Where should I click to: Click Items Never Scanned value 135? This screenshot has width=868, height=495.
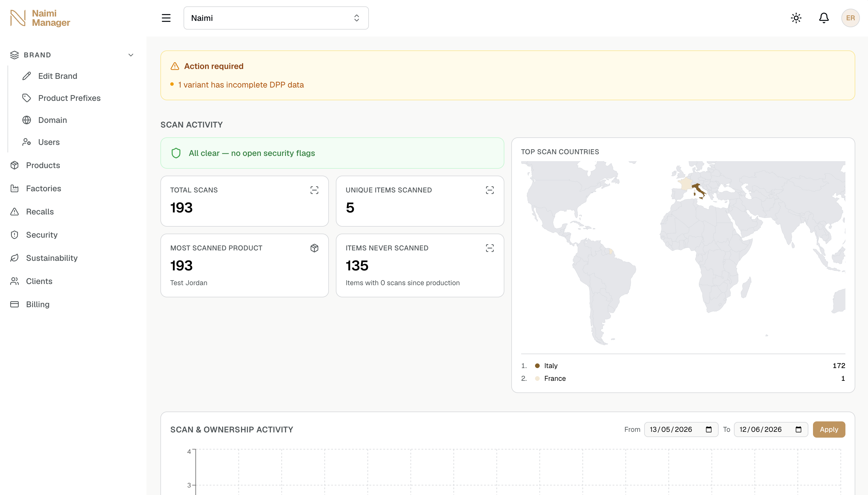[x=357, y=266]
